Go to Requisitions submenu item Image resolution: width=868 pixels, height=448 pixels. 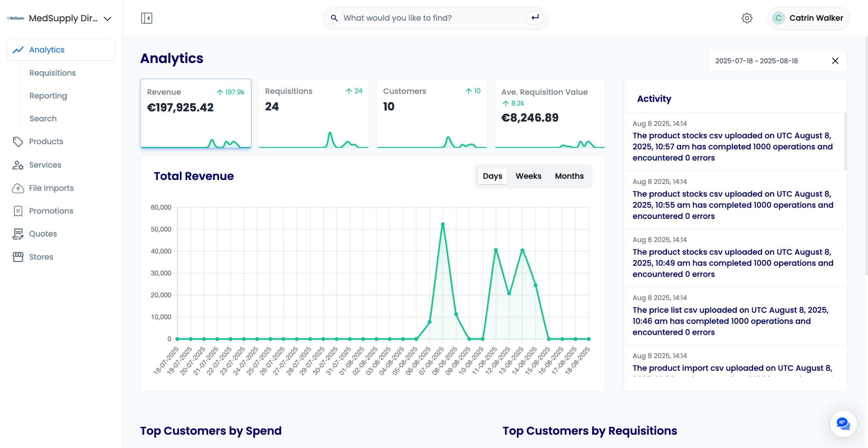click(53, 73)
